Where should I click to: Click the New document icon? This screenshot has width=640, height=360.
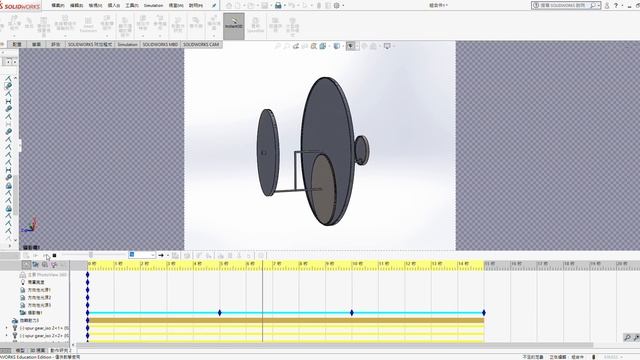point(238,5)
